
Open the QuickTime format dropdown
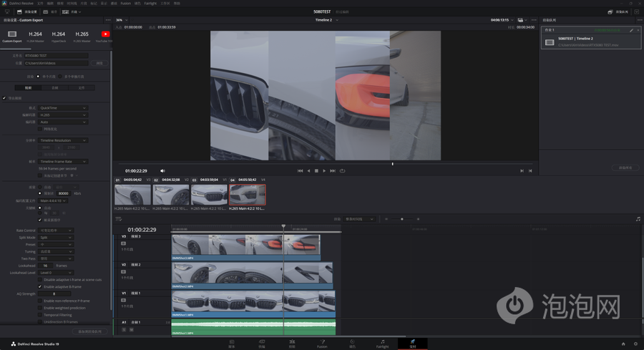click(63, 108)
